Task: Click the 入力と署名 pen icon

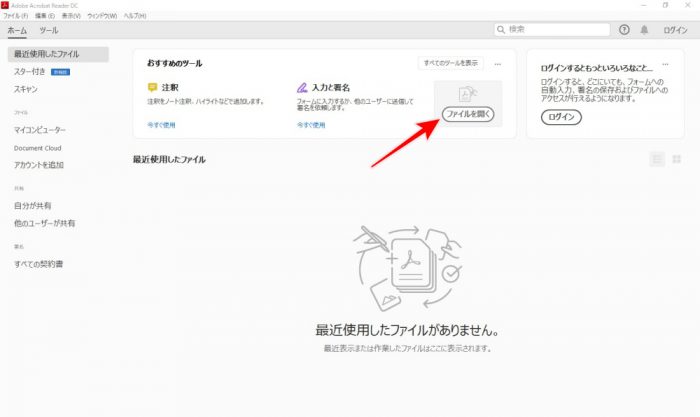Action: click(302, 88)
